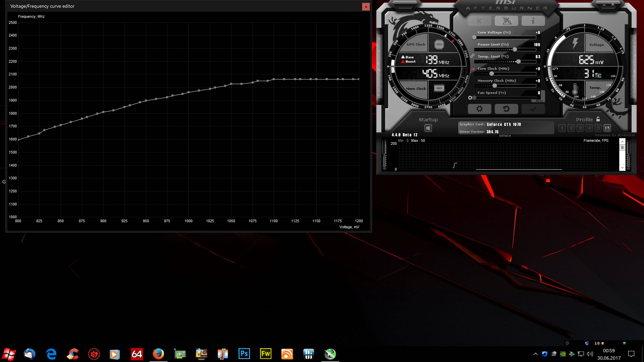
Task: Open Afterburner settings gear button
Action: click(479, 109)
